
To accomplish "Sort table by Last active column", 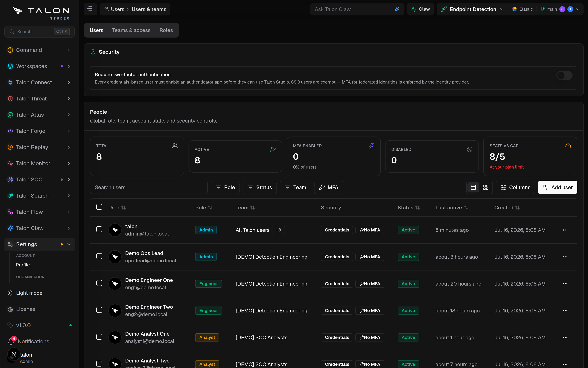I will 452,208.
